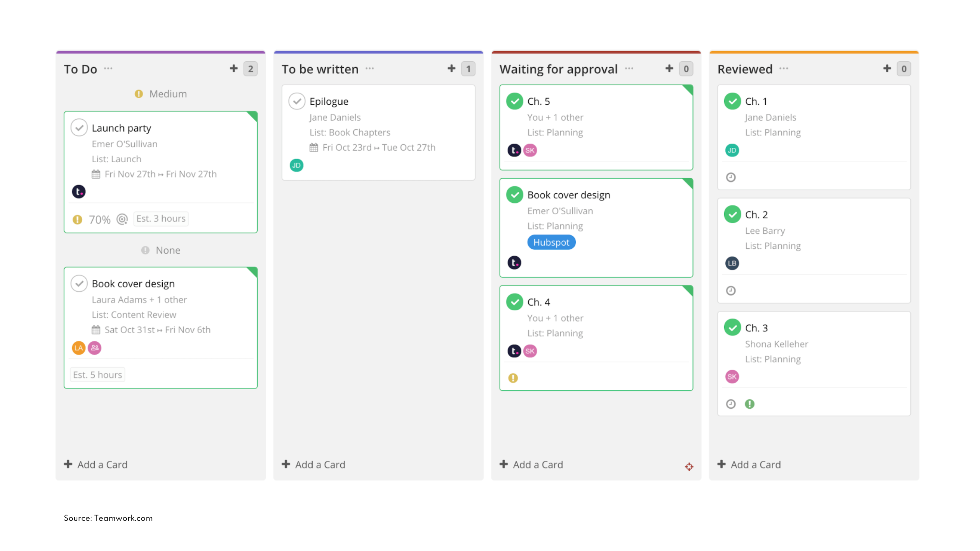This screenshot has height=551, width=980.
Task: Uncheck the completed Ch. 5 task
Action: (514, 101)
